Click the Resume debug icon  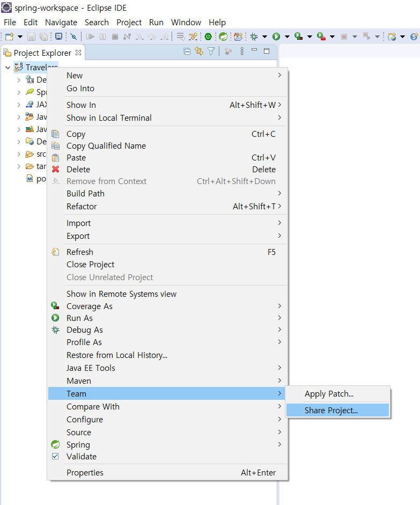90,36
